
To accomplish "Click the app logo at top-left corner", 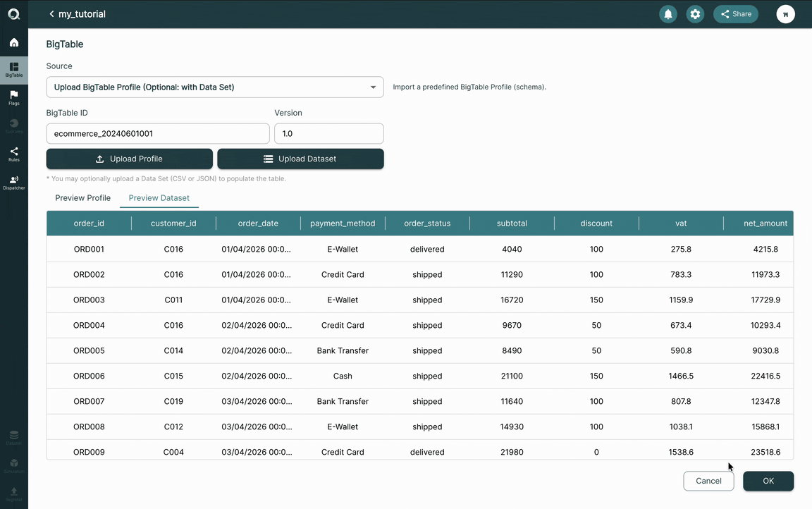I will 14,14.
